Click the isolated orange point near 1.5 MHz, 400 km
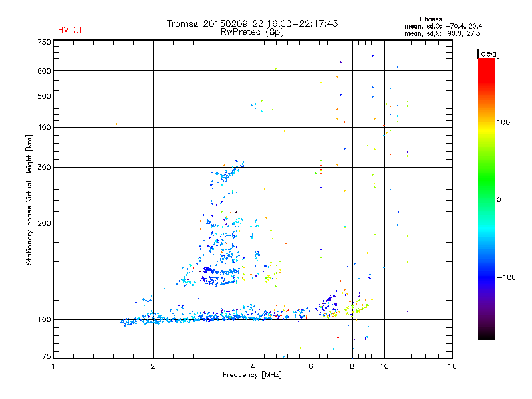This screenshot has width=532, height=399. [117, 124]
